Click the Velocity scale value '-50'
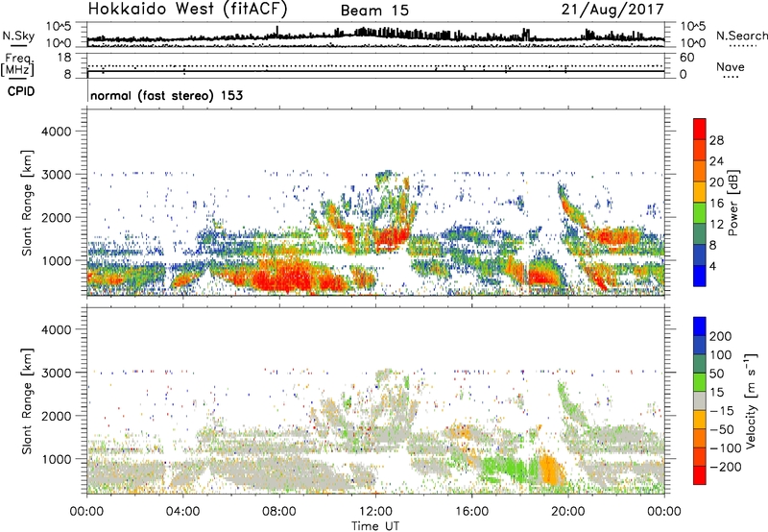 tap(722, 429)
